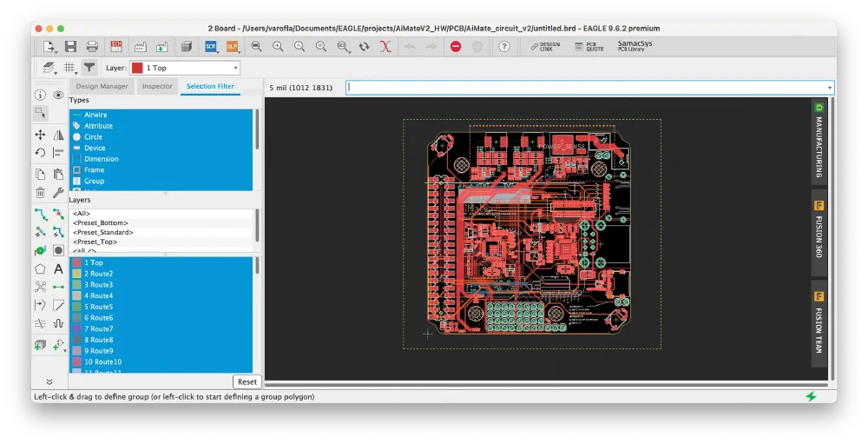Open the grid settings dropdown icon

pos(69,67)
